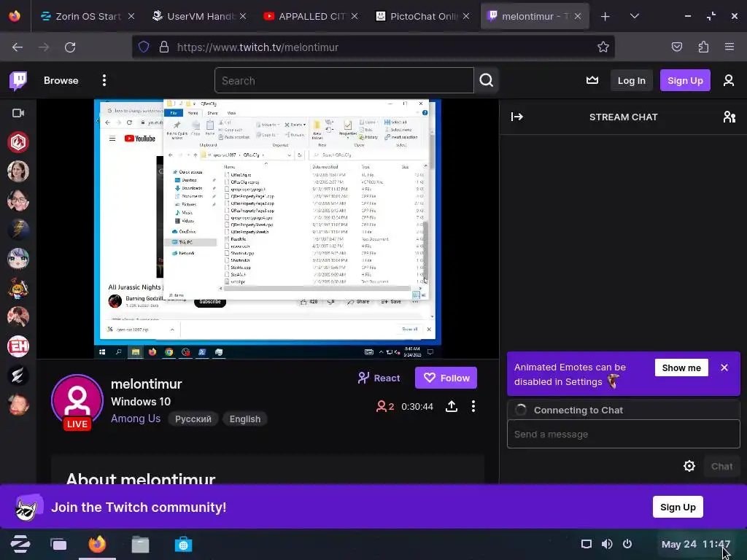Reload the page with the refresh icon
The width and height of the screenshot is (747, 560).
click(70, 47)
